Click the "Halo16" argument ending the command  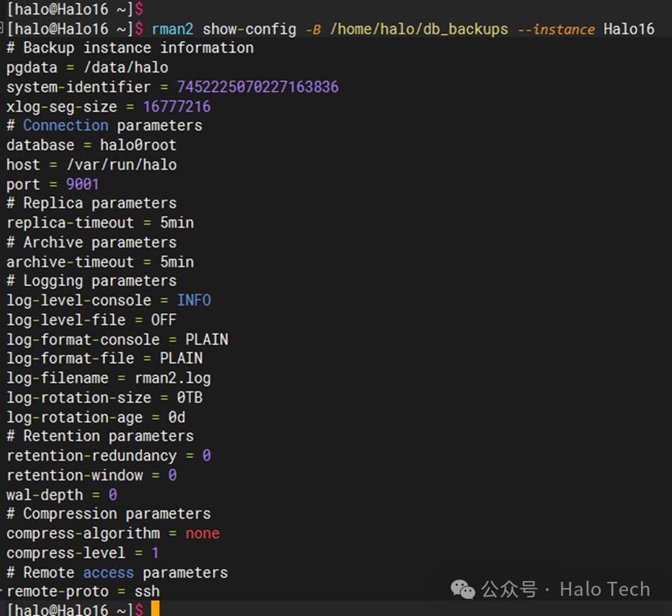(x=629, y=30)
